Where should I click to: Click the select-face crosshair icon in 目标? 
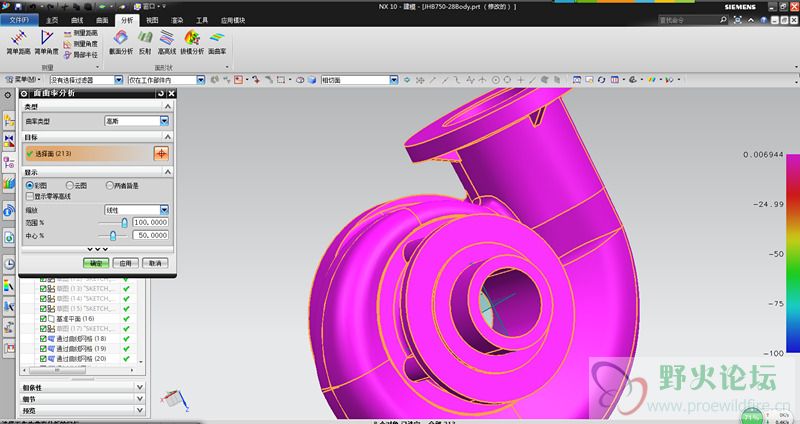pos(160,153)
